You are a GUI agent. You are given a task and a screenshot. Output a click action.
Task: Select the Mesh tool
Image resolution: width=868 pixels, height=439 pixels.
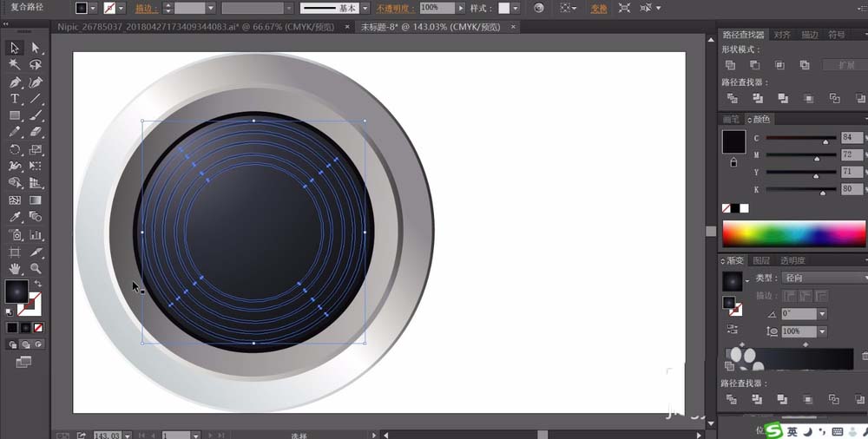pos(15,200)
